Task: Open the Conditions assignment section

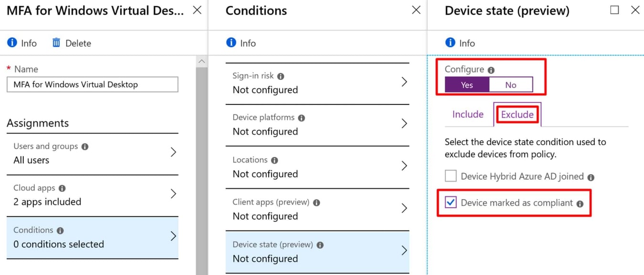Action: coord(92,236)
